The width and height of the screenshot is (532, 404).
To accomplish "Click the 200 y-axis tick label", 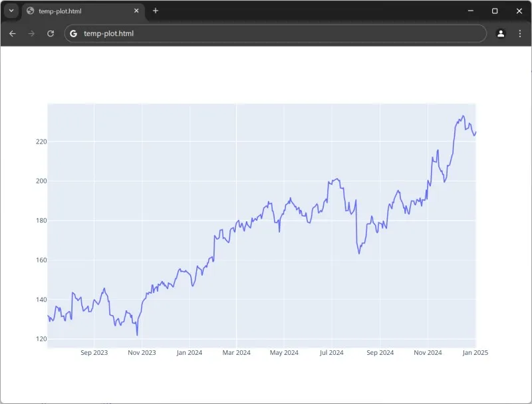I will pos(41,181).
